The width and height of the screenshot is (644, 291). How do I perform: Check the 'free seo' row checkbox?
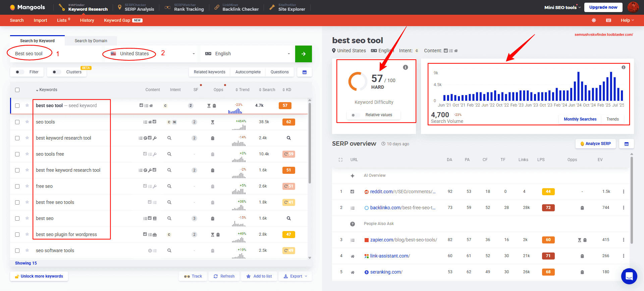coord(17,187)
